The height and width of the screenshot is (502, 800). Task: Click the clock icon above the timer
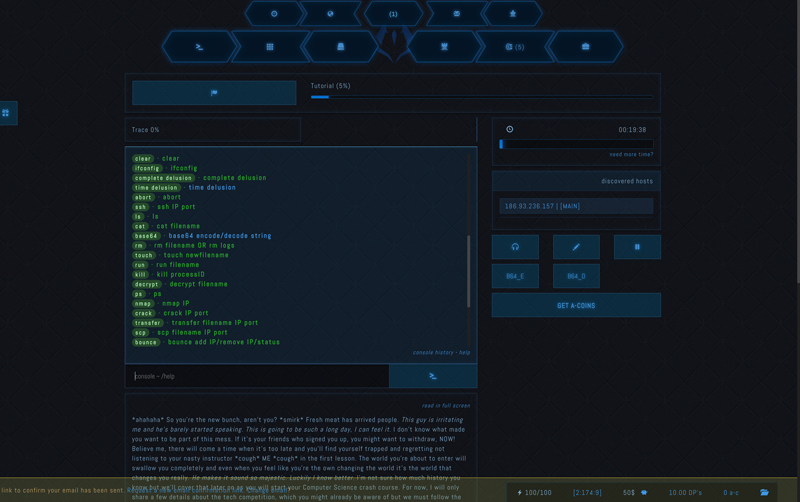pos(509,130)
